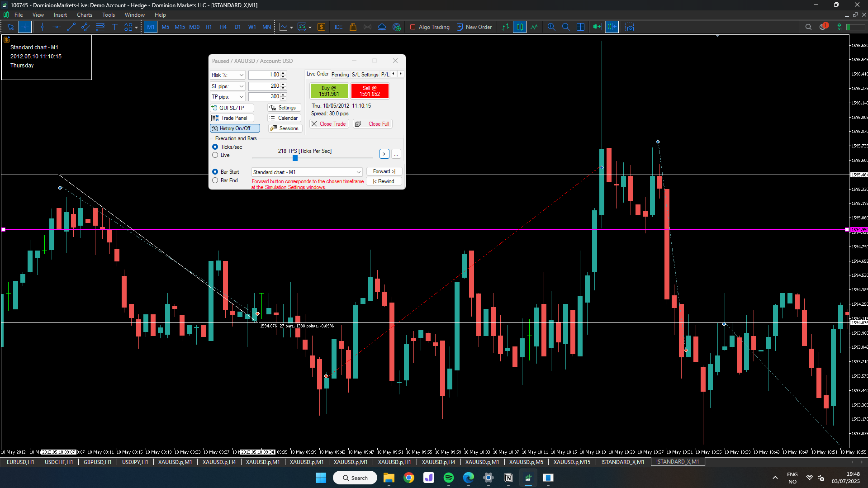Click the dollar trading icon
Screen dimensions: 868x488
click(321, 27)
